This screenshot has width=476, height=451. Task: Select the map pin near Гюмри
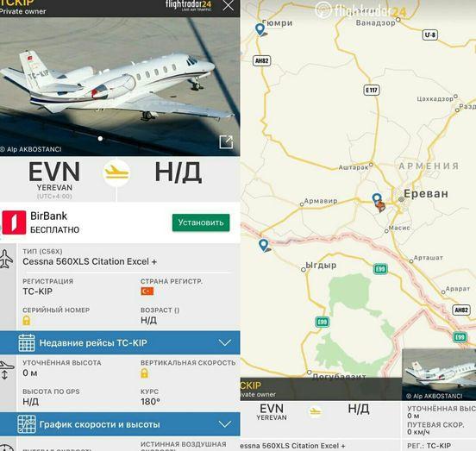tap(260, 29)
